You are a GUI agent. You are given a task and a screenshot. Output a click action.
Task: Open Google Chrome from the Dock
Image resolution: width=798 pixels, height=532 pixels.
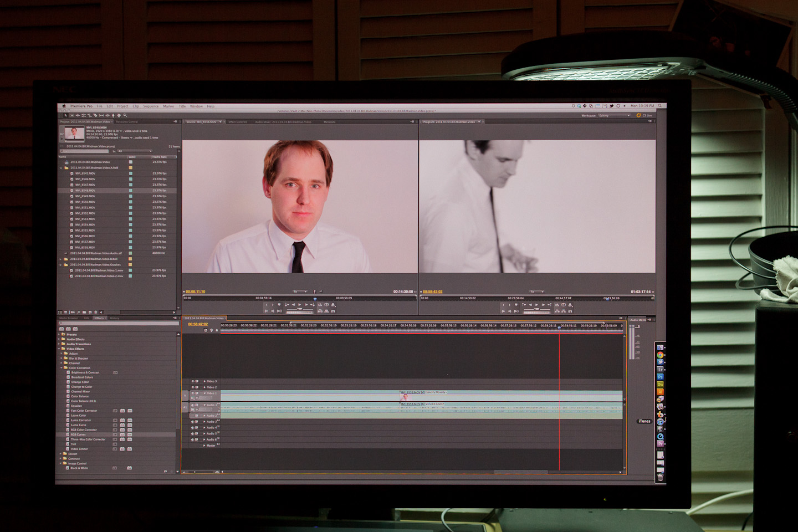pyautogui.click(x=660, y=355)
